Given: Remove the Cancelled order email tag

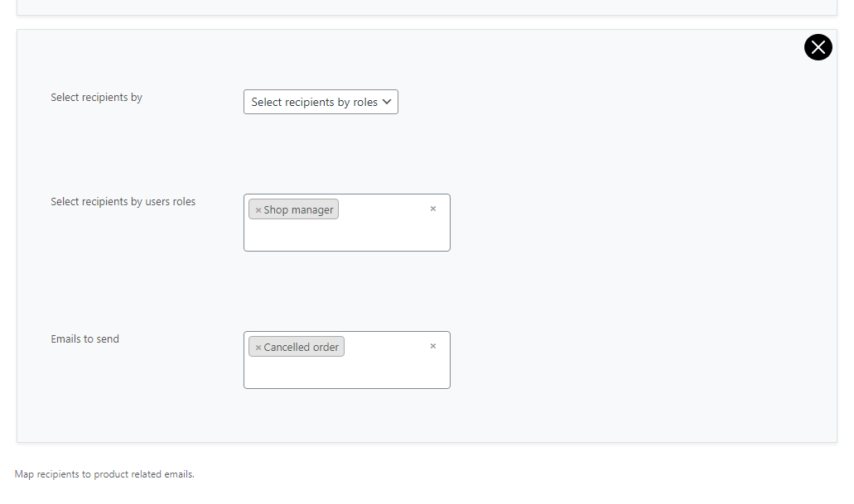Looking at the screenshot, I should coord(258,348).
